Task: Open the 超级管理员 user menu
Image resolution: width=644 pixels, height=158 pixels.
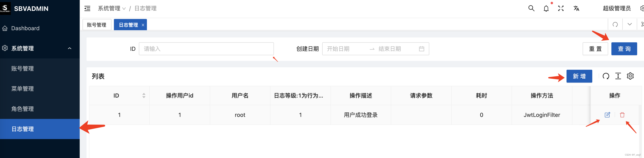Action: pyautogui.click(x=617, y=8)
